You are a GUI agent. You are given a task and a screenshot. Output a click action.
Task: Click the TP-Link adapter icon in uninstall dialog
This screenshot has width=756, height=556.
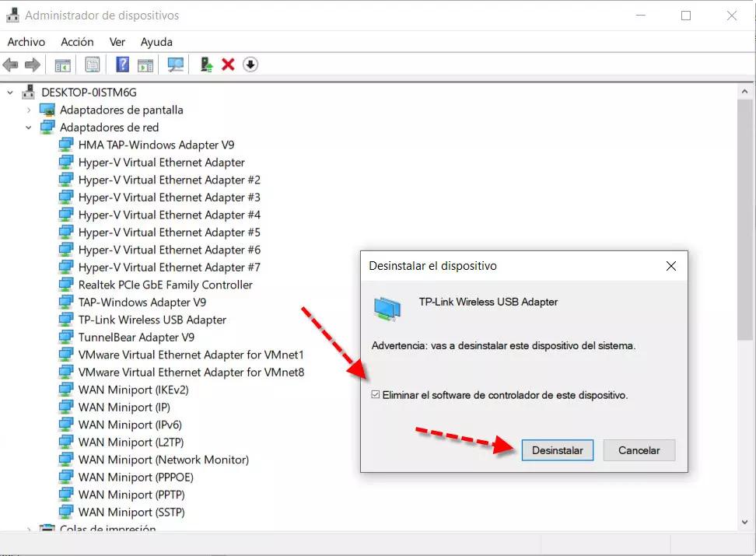click(387, 309)
